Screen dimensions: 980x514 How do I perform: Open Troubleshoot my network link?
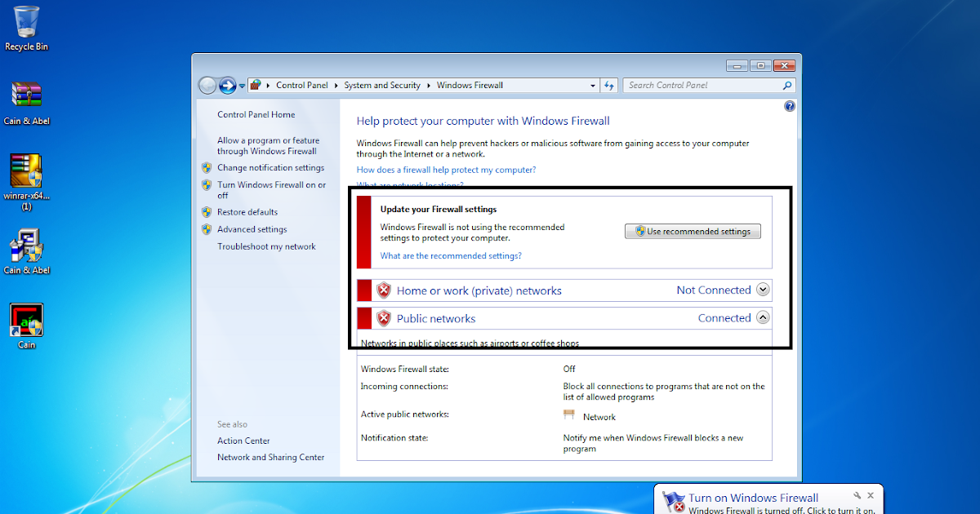pyautogui.click(x=266, y=246)
